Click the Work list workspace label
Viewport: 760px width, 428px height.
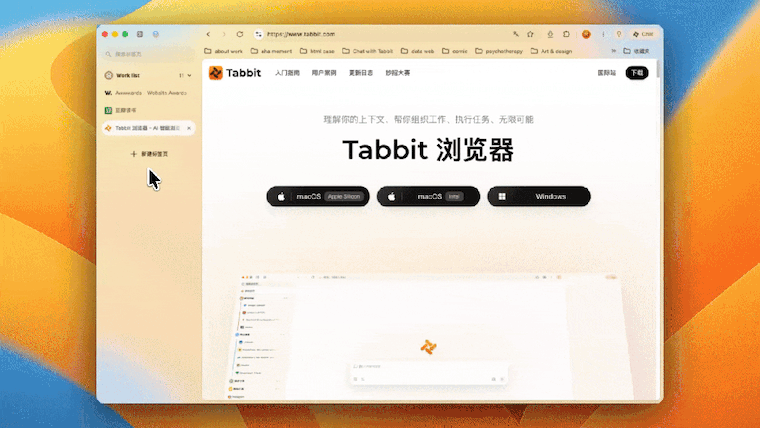click(x=128, y=75)
